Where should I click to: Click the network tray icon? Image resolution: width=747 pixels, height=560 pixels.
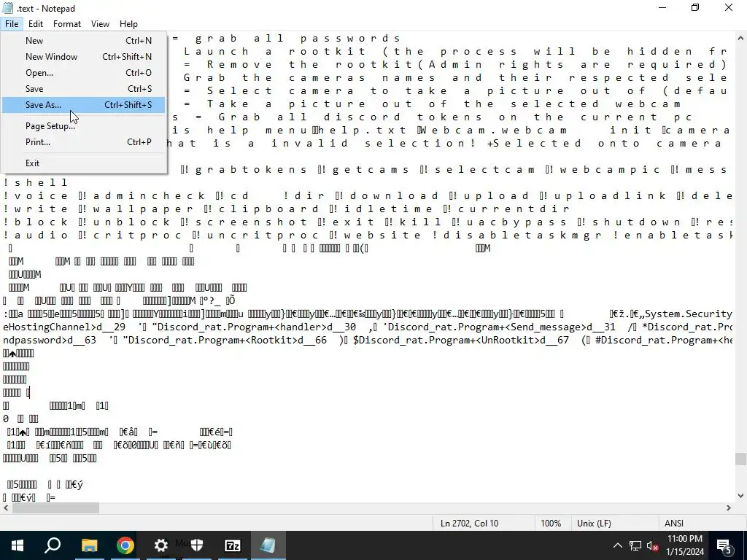pyautogui.click(x=635, y=545)
